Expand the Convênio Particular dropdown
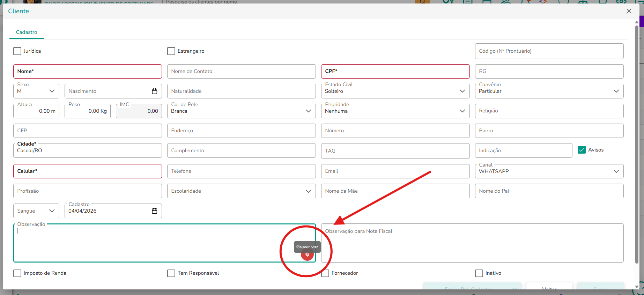This screenshot has width=644, height=295. pyautogui.click(x=549, y=91)
